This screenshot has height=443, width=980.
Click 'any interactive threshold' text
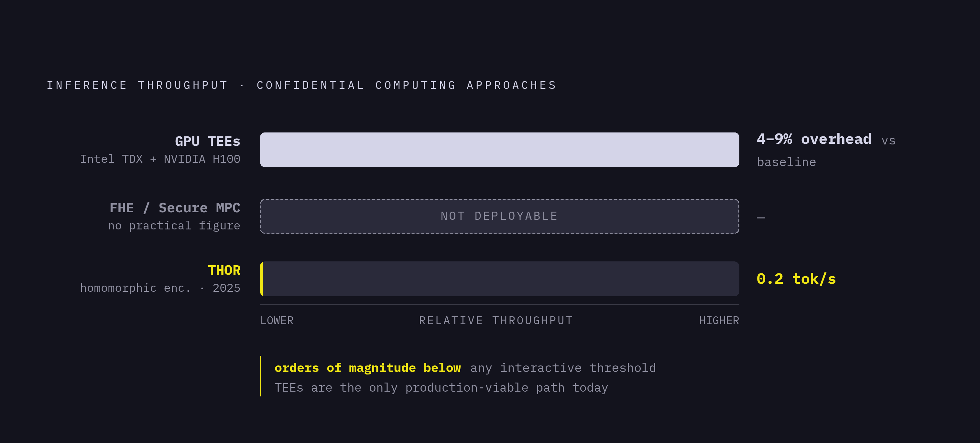point(563,368)
